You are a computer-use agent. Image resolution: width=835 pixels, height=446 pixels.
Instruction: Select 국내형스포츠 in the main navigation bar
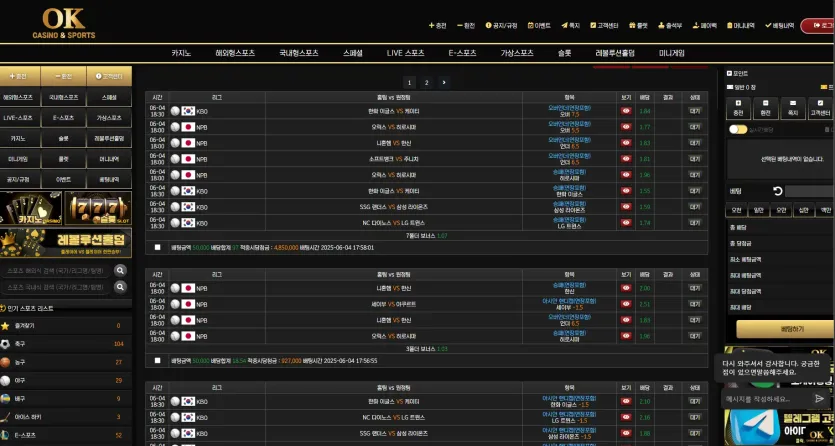(299, 53)
